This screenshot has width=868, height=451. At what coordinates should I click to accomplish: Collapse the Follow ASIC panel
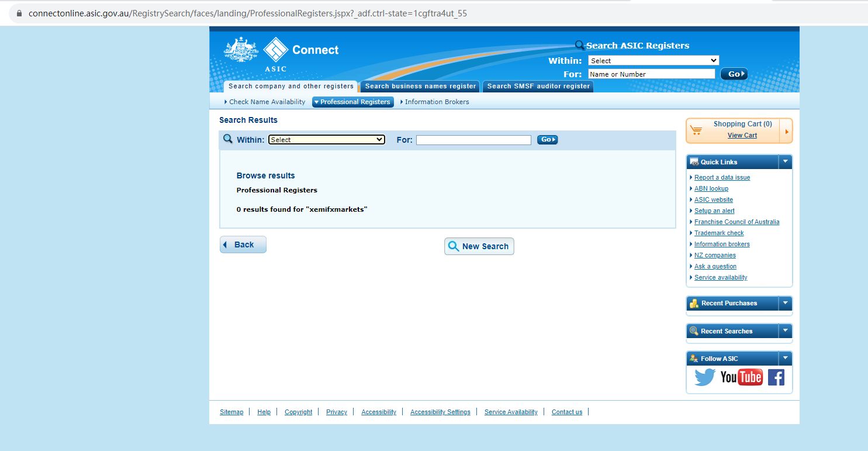coord(786,359)
